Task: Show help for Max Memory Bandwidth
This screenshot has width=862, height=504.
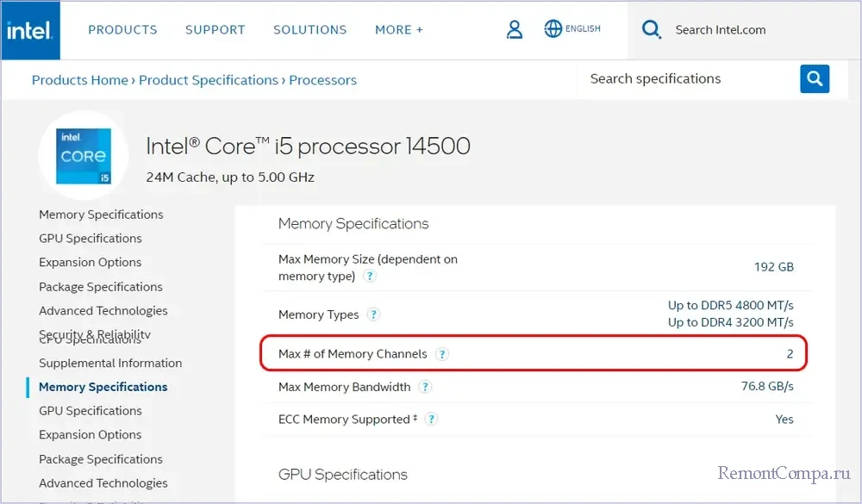Action: point(425,387)
